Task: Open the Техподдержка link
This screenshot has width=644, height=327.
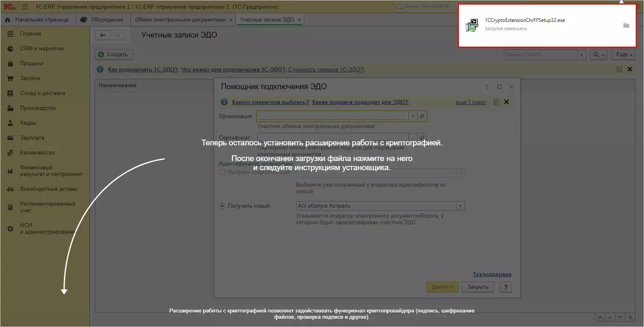Action: click(x=492, y=275)
